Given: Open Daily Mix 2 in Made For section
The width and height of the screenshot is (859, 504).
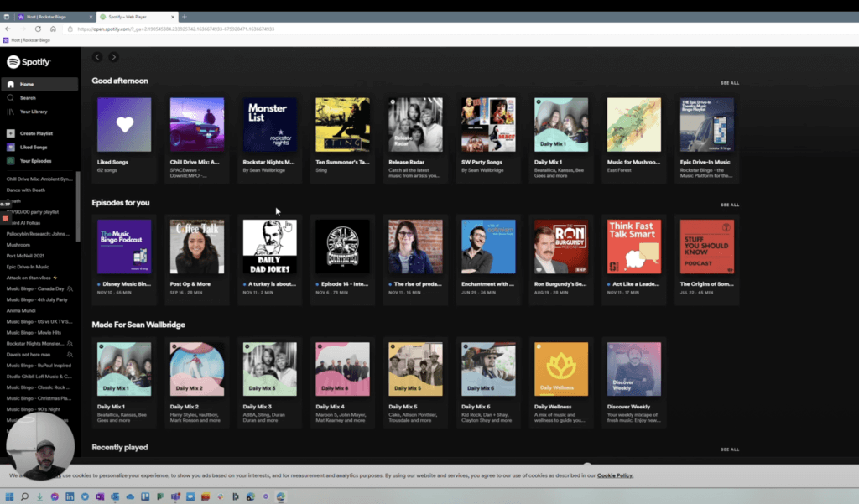Looking at the screenshot, I should (x=196, y=382).
